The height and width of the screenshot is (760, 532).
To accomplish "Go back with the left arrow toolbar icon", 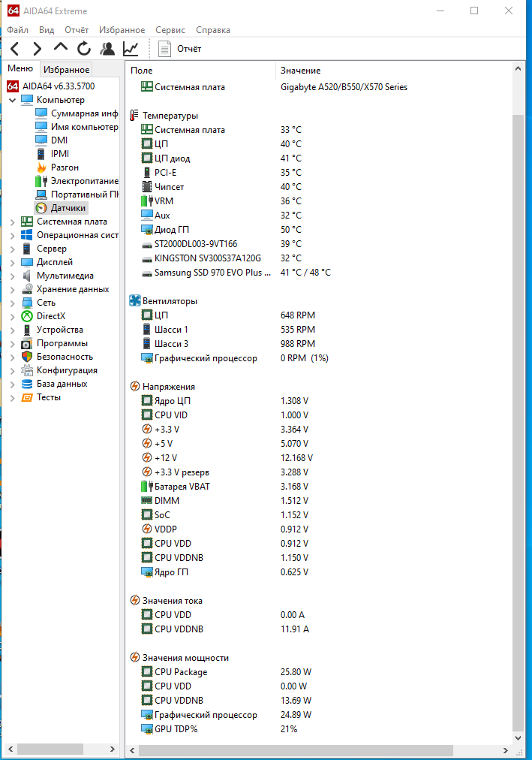I will 15,49.
